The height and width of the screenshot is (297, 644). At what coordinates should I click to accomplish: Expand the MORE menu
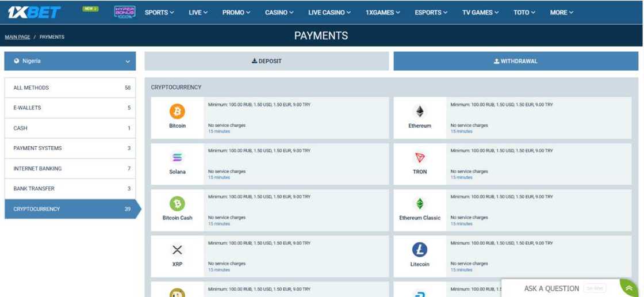point(561,12)
